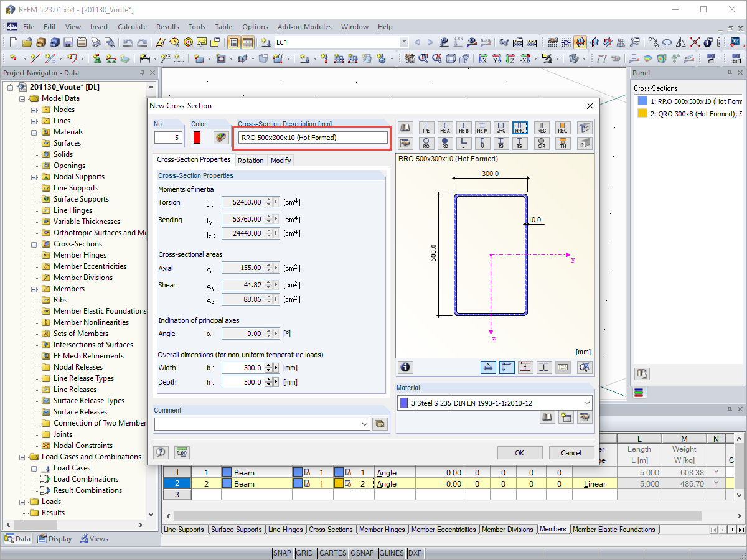The height and width of the screenshot is (560, 747).
Task: Pick the RD round bar section icon
Action: 444,143
